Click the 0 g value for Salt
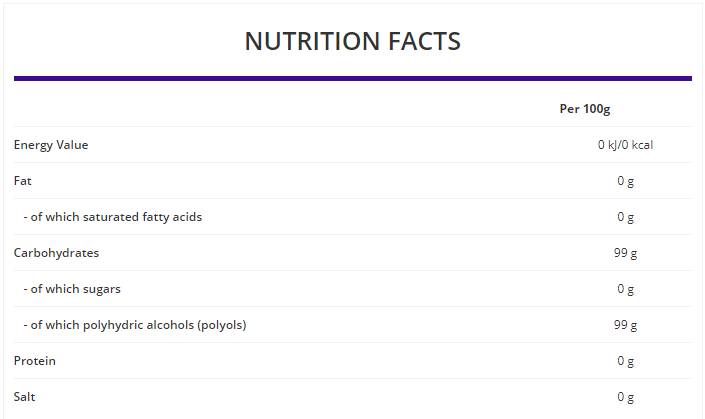705x419 pixels. click(626, 397)
